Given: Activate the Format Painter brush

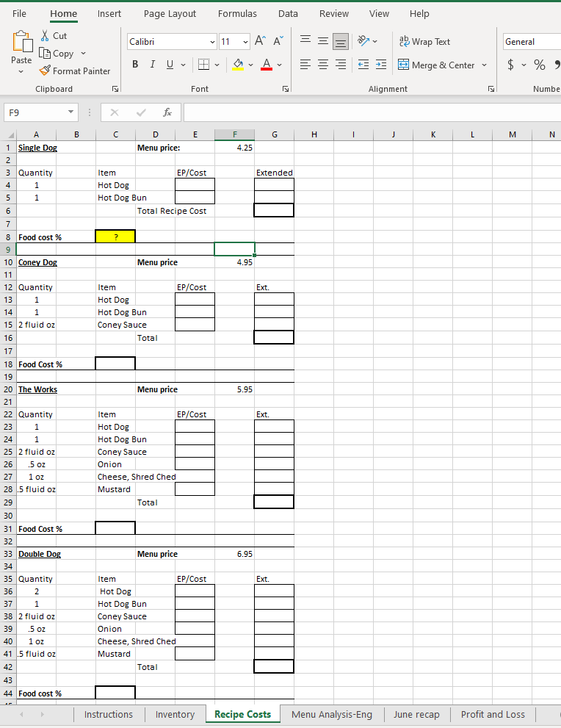Looking at the screenshot, I should [45, 71].
